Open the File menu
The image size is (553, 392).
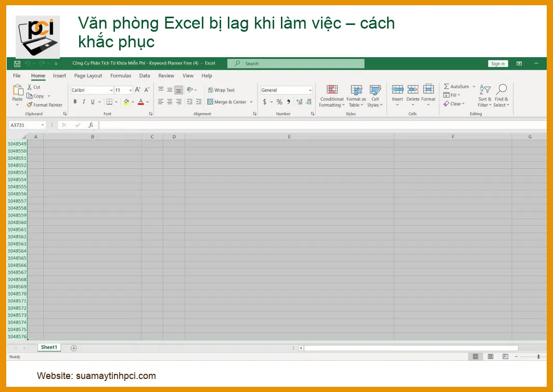pos(17,75)
